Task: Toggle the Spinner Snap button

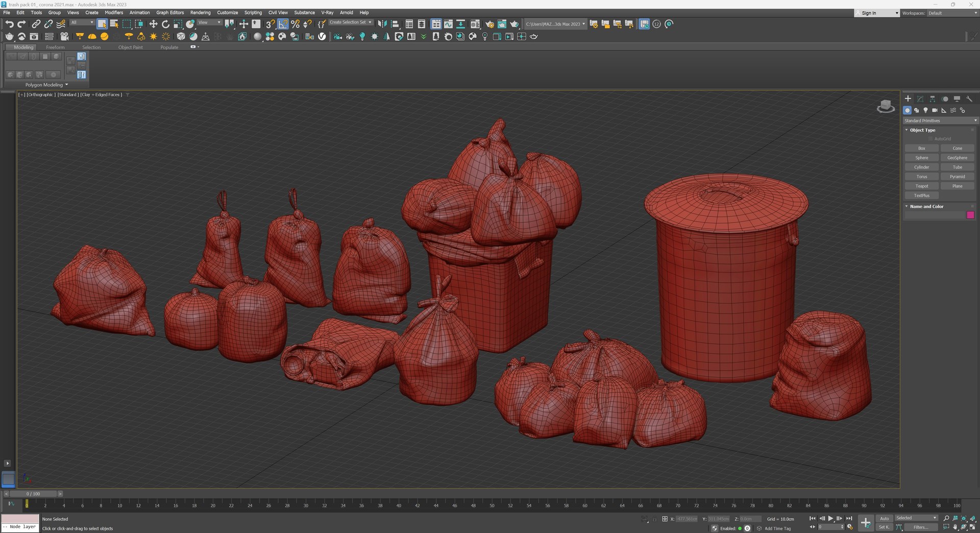Action: tap(307, 24)
